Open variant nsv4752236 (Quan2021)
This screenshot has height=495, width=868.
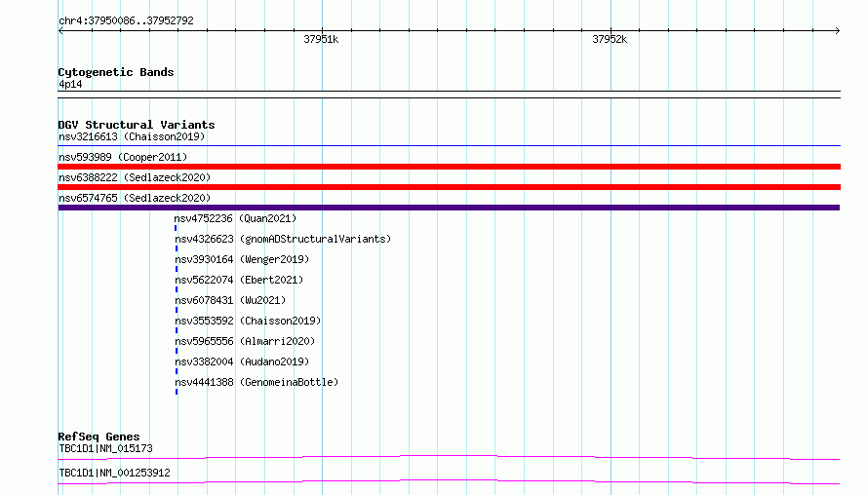235,218
